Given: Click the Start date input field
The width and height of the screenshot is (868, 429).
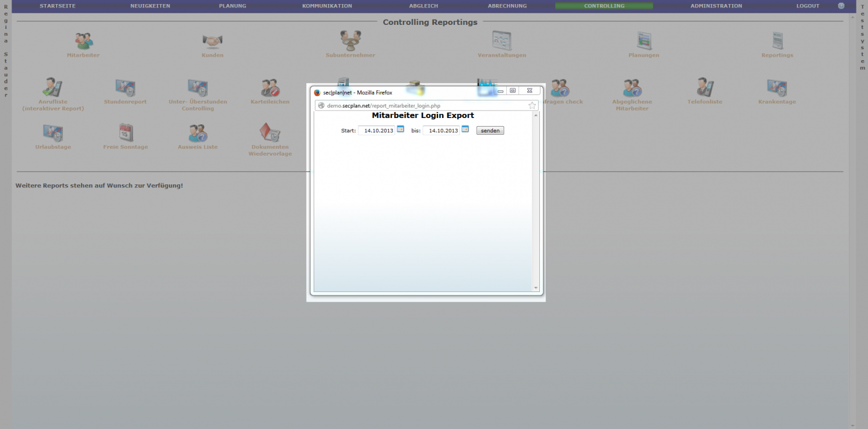Looking at the screenshot, I should [x=377, y=131].
